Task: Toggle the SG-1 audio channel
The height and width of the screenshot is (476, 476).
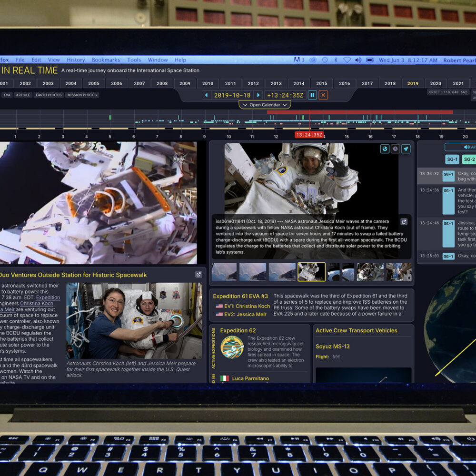Action: click(x=452, y=159)
